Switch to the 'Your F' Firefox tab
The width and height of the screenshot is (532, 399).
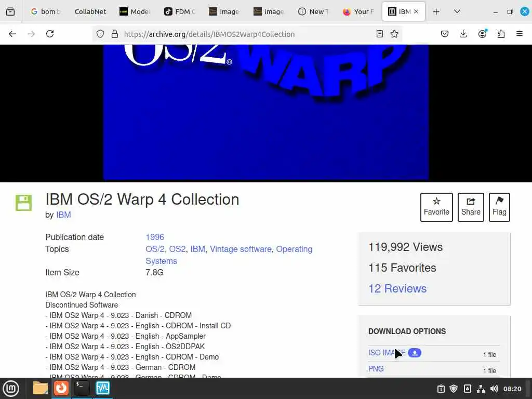pos(358,11)
